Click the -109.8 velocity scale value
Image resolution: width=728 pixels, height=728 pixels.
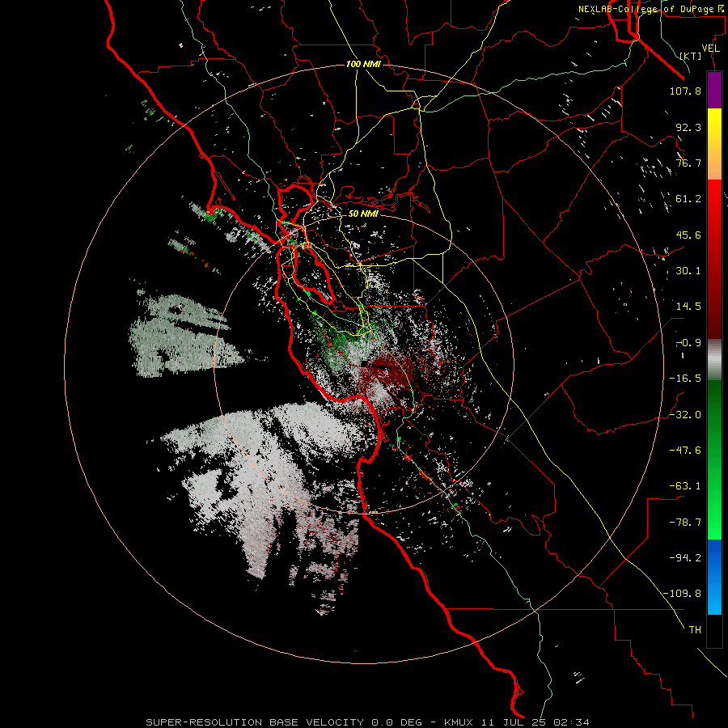pyautogui.click(x=682, y=594)
